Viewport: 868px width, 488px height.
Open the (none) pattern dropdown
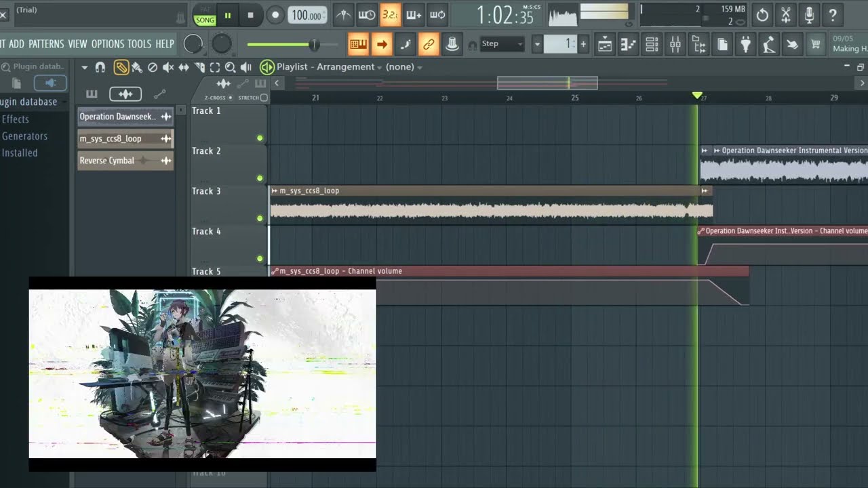tap(403, 67)
